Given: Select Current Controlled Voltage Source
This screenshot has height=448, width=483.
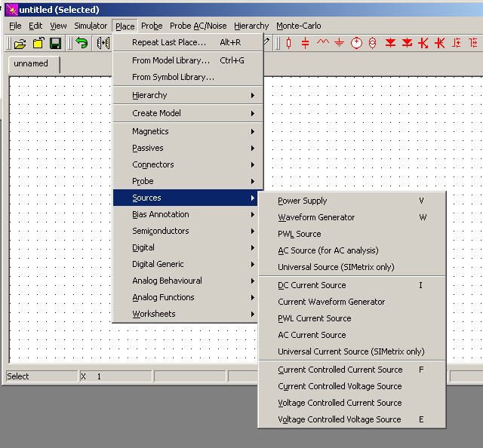Looking at the screenshot, I should pos(352,386).
